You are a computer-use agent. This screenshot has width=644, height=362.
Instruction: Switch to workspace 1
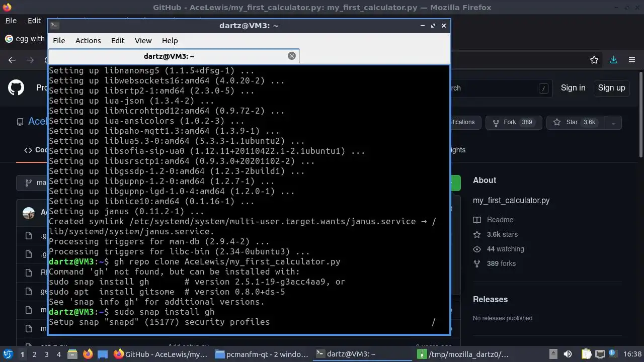coord(22,354)
